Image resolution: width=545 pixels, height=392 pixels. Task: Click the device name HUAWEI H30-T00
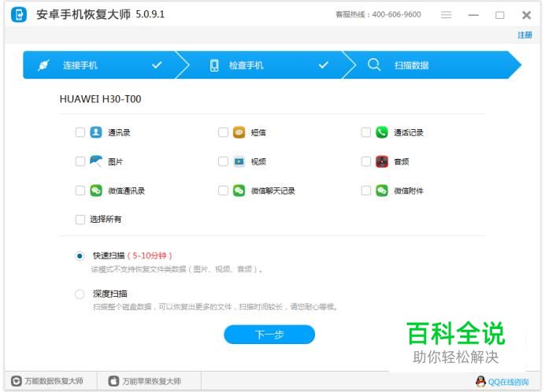(x=101, y=99)
